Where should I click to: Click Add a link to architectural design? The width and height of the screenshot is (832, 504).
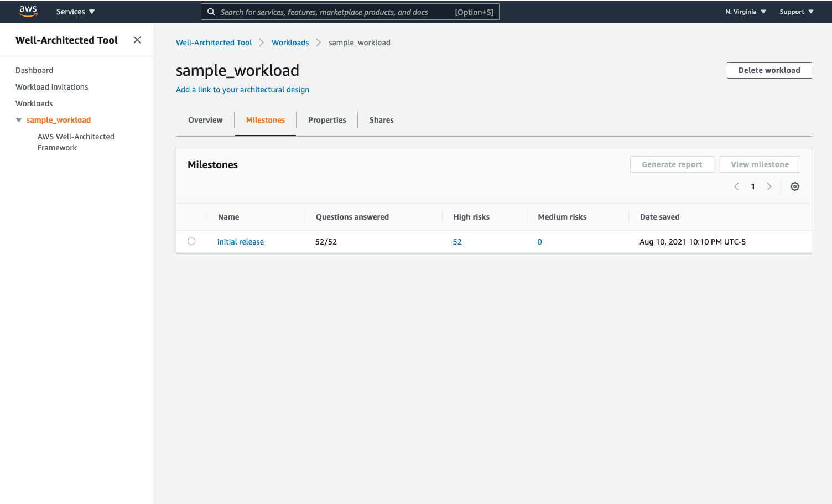pos(242,90)
